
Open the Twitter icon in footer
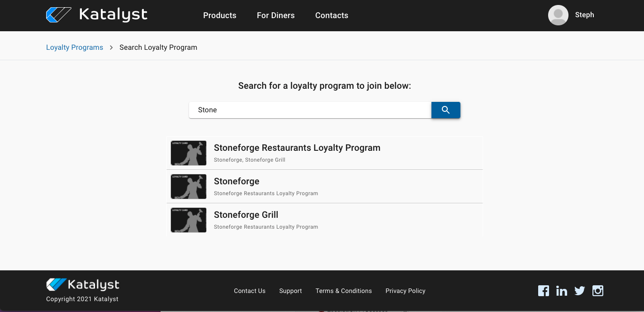click(x=580, y=291)
